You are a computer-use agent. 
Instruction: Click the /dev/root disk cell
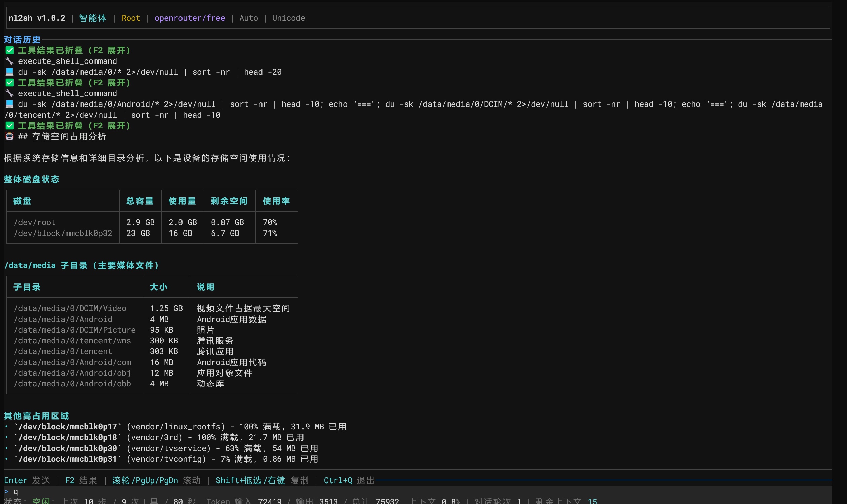pyautogui.click(x=35, y=222)
